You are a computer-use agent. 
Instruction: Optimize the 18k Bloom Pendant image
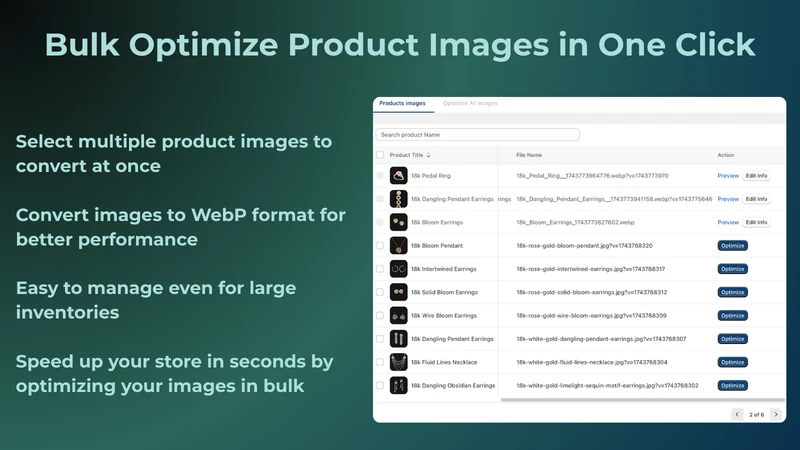(733, 245)
